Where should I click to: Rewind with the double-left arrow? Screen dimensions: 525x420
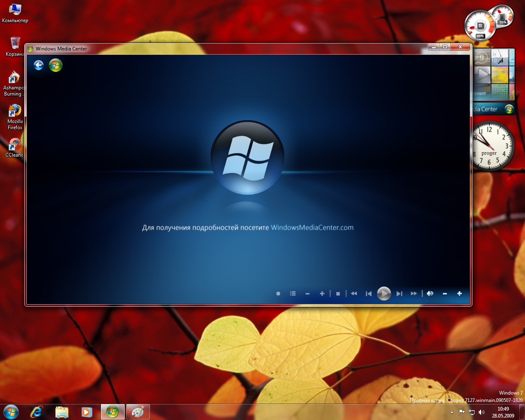click(x=354, y=294)
